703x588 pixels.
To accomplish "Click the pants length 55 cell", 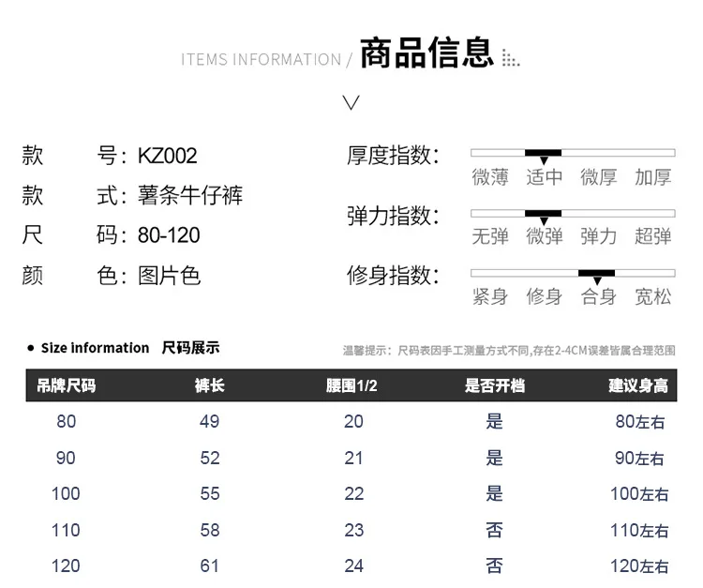I will tap(210, 494).
